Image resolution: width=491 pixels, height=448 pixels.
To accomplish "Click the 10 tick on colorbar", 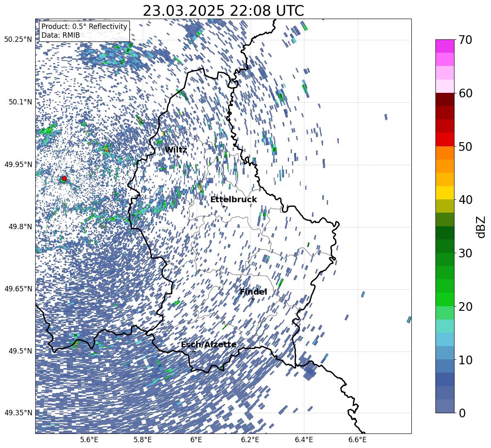I will coord(466,360).
